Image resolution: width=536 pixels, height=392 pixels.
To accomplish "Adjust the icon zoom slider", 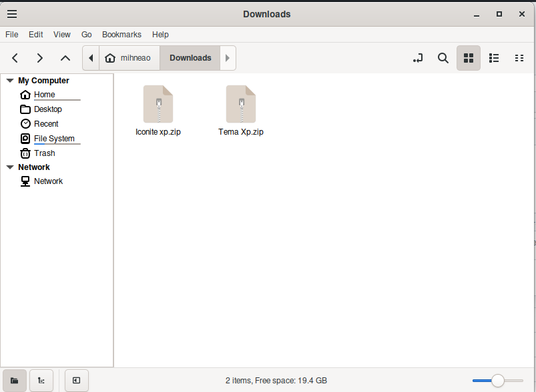I will pos(498,381).
